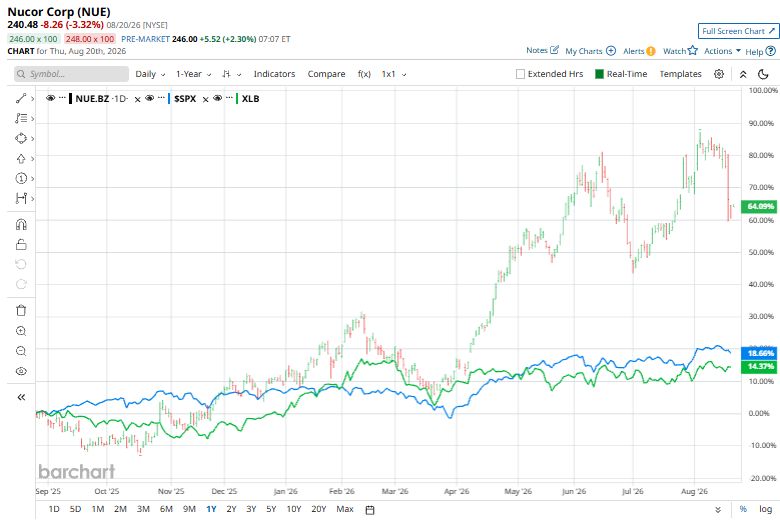Switch axis to log scale
The height and width of the screenshot is (522, 780).
[765, 509]
